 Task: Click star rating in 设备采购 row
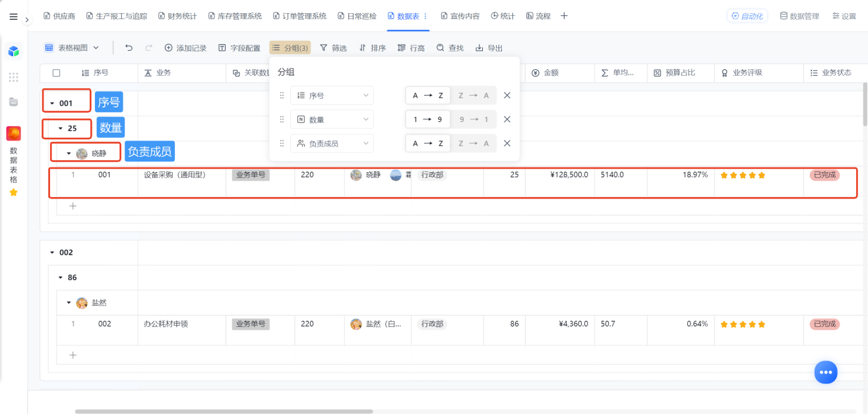point(743,175)
